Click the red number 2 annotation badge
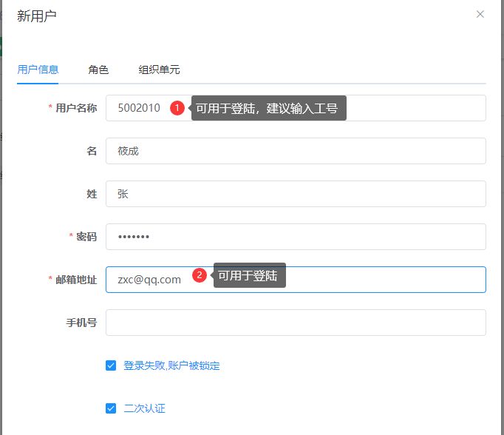The width and height of the screenshot is (504, 435). pyautogui.click(x=199, y=276)
